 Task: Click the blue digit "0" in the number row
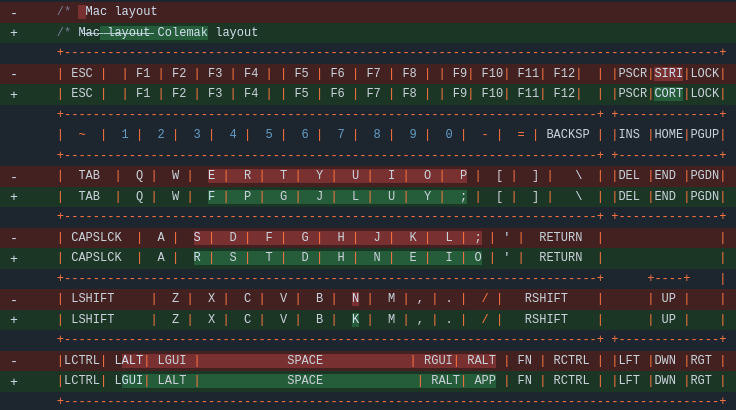coord(449,134)
